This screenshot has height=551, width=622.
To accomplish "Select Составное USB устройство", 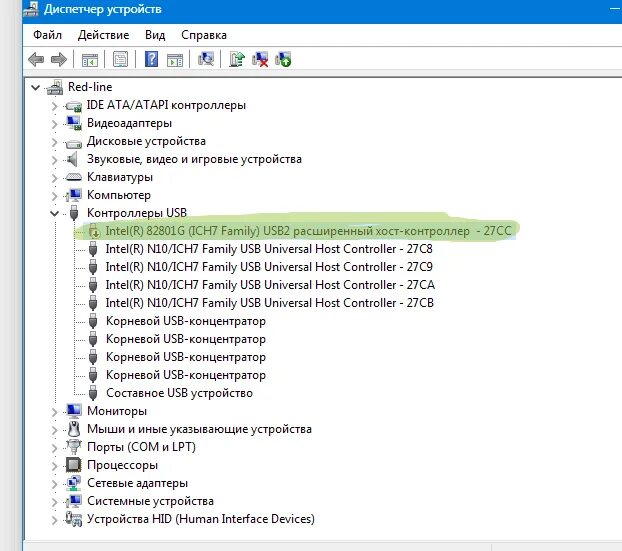I will 179,393.
